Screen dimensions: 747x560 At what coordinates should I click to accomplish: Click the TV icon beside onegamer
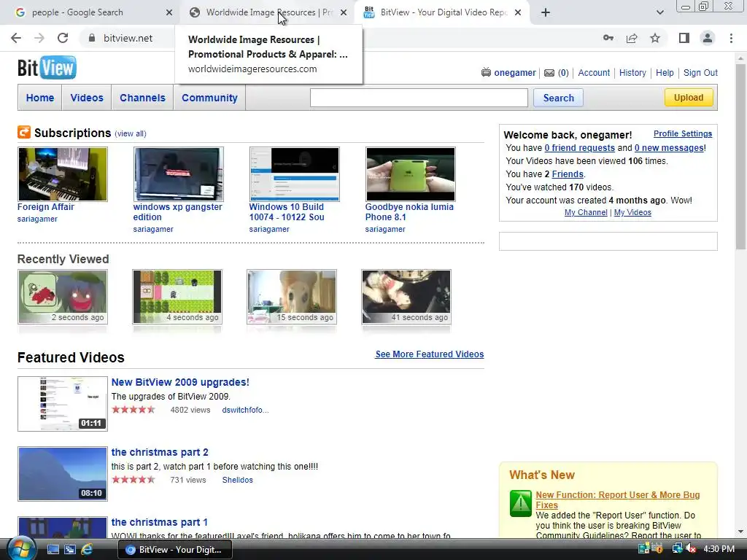point(486,72)
